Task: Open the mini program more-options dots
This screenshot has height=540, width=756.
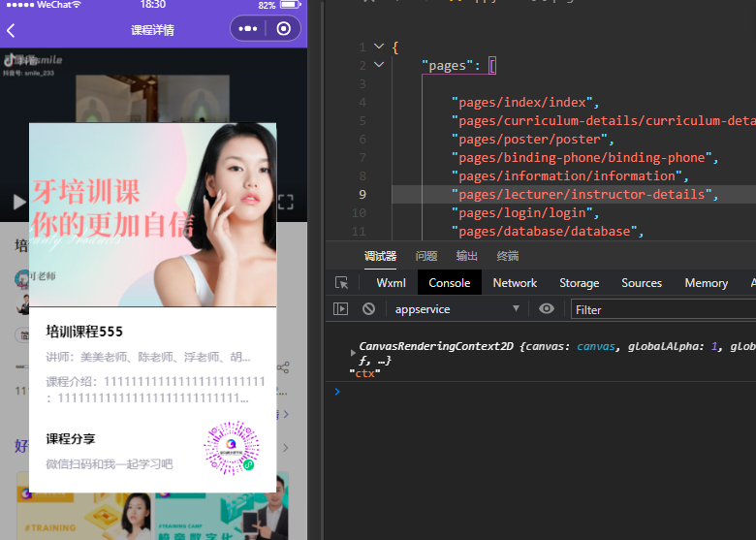Action: (x=248, y=29)
